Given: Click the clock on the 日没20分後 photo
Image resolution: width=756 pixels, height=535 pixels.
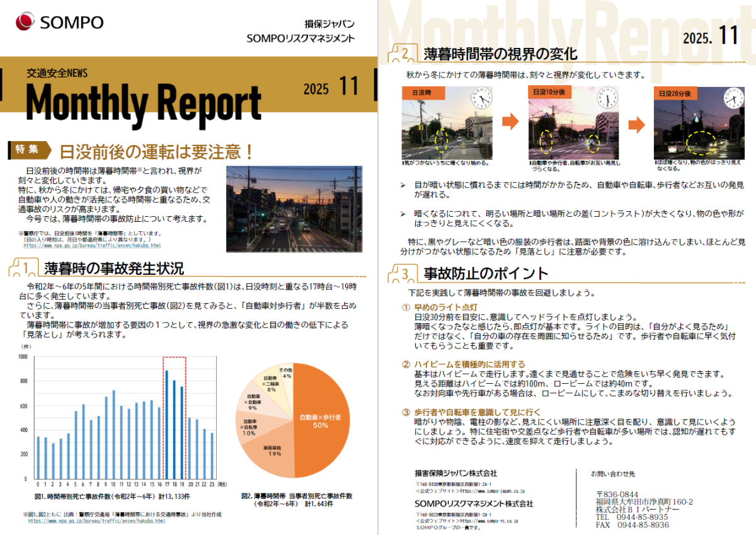Looking at the screenshot, I should coord(733,100).
